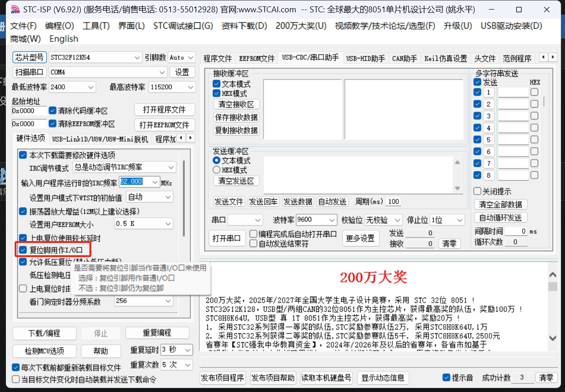Screen dimensions: 565x392
Task: Toggle HEX checkbox for multi-string row 3
Action: (x=534, y=116)
